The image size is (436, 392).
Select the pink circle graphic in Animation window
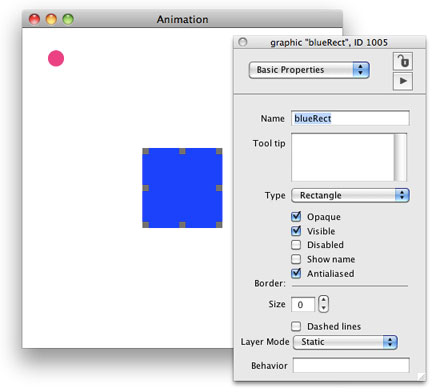click(56, 58)
